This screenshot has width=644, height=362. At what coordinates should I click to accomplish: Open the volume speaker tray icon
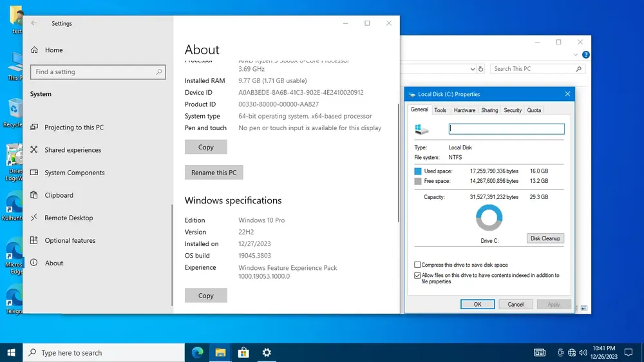point(583,352)
